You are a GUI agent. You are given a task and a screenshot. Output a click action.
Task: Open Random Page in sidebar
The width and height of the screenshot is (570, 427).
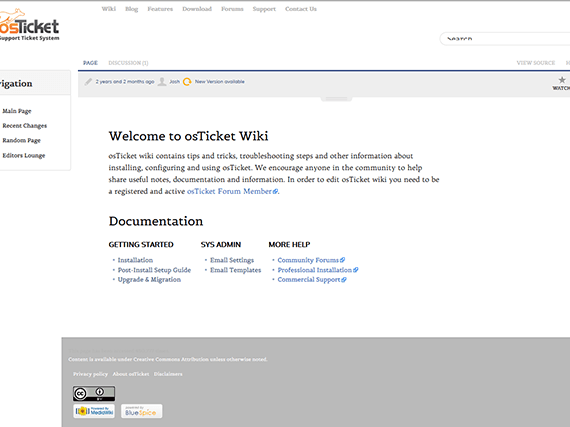[21, 140]
